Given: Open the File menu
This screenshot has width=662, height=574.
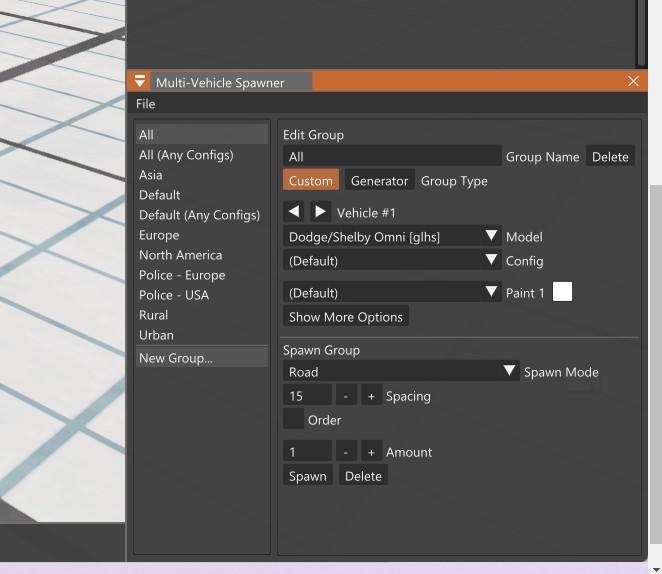Looking at the screenshot, I should coord(146,104).
